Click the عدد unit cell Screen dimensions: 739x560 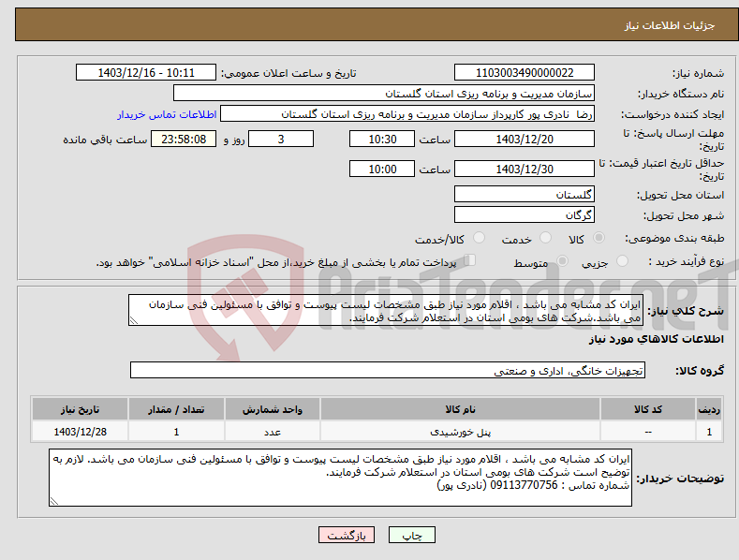[x=273, y=432]
